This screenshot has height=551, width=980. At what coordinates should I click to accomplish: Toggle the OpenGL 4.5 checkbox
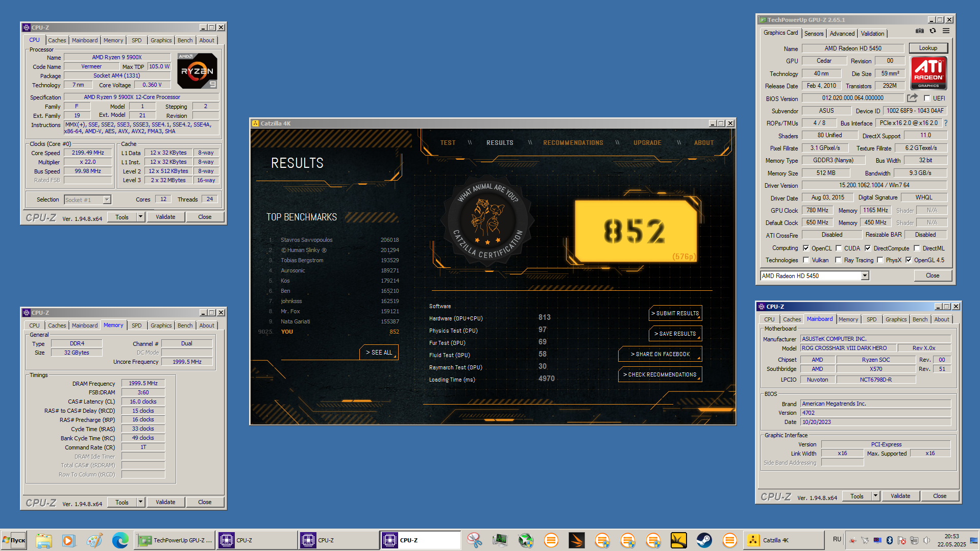(x=909, y=260)
